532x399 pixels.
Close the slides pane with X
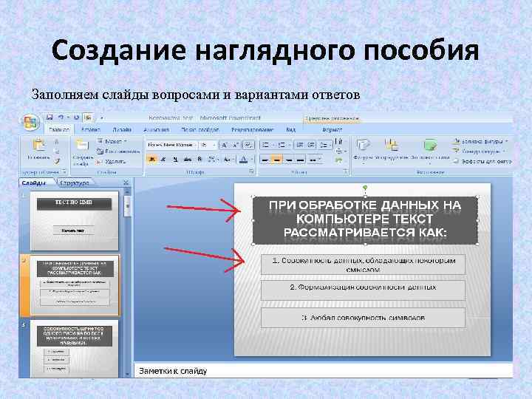[126, 183]
